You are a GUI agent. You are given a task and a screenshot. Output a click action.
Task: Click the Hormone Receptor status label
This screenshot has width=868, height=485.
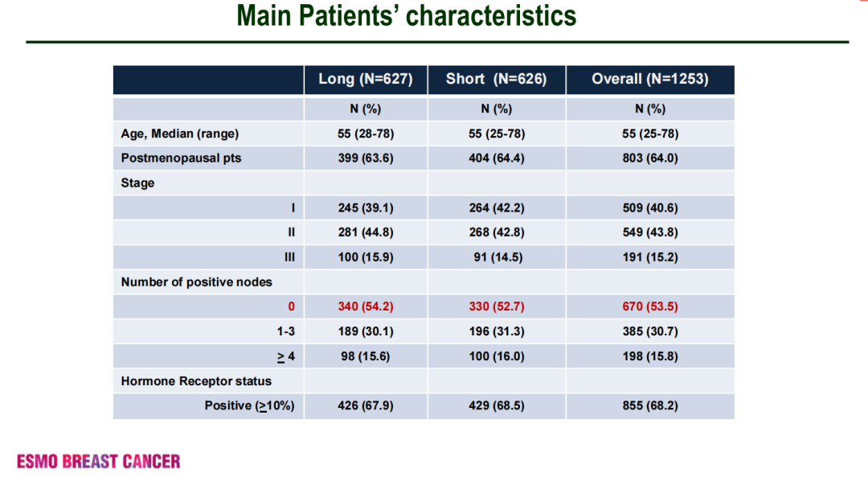click(x=196, y=381)
